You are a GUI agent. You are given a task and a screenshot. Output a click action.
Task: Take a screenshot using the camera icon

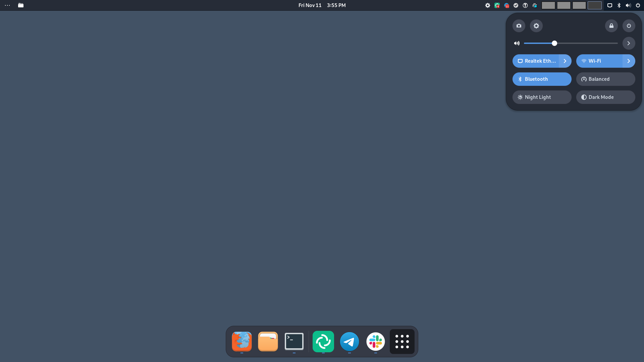pyautogui.click(x=519, y=26)
